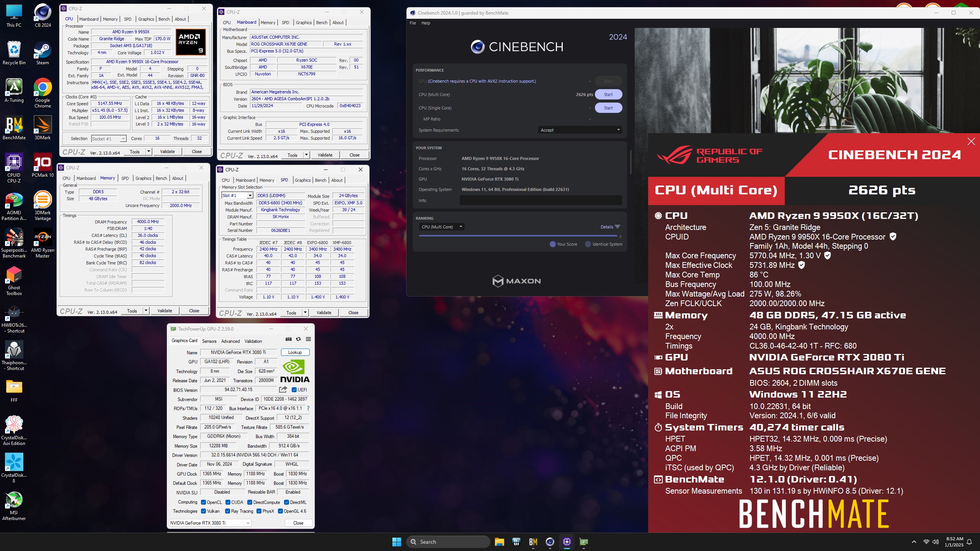
Task: Open the Recycle Bin icon
Action: tap(14, 54)
